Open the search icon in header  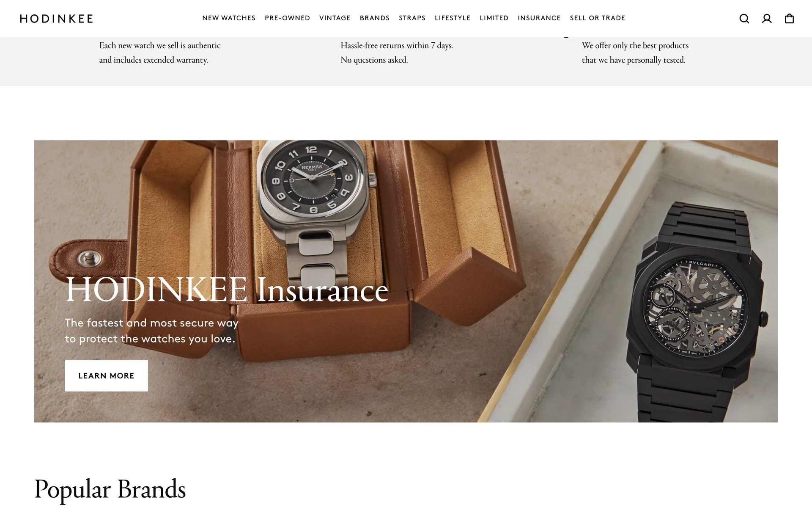point(744,19)
